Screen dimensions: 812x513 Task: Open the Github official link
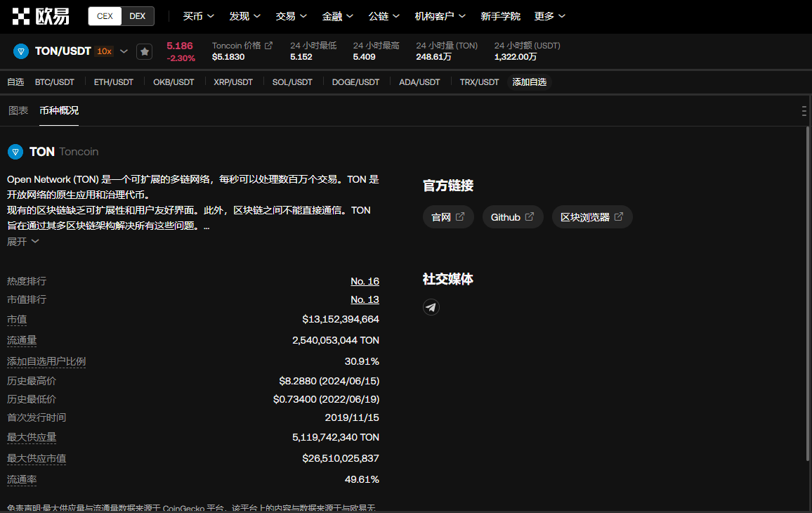click(512, 217)
